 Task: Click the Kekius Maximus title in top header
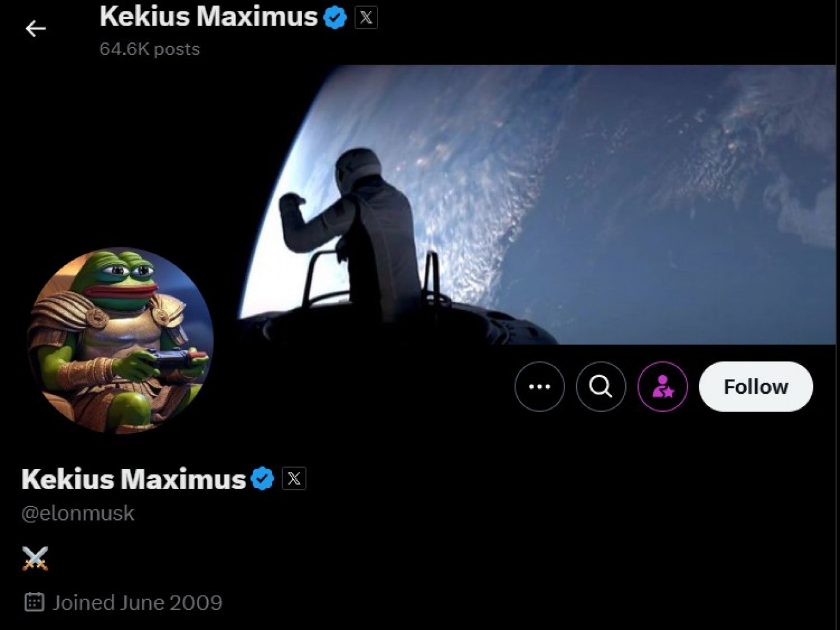pyautogui.click(x=208, y=17)
